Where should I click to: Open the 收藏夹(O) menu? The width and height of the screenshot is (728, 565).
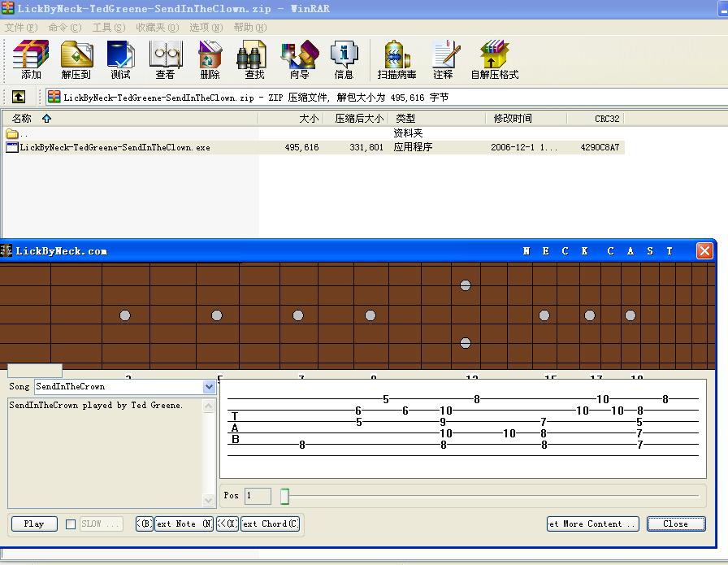click(x=158, y=28)
